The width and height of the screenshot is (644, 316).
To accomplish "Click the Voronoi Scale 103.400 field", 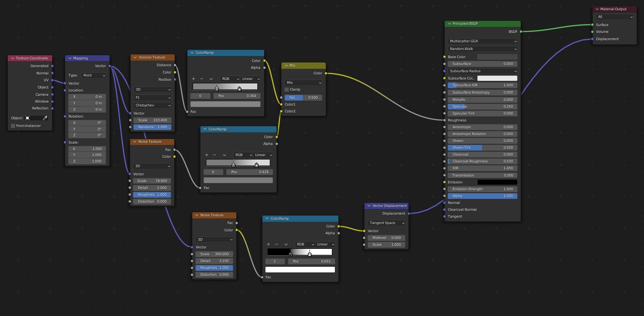I will pos(152,120).
